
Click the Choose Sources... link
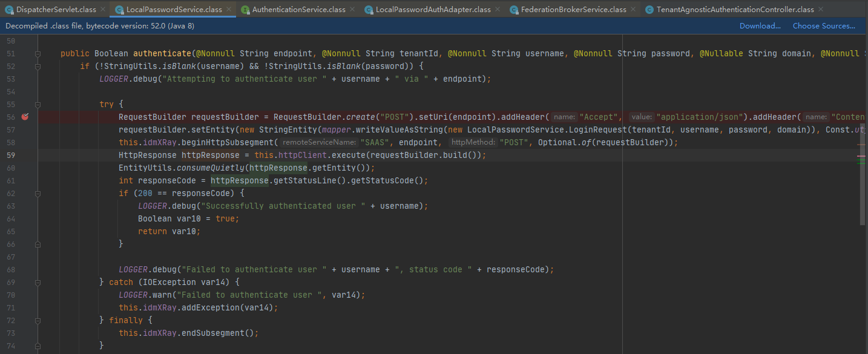point(824,26)
